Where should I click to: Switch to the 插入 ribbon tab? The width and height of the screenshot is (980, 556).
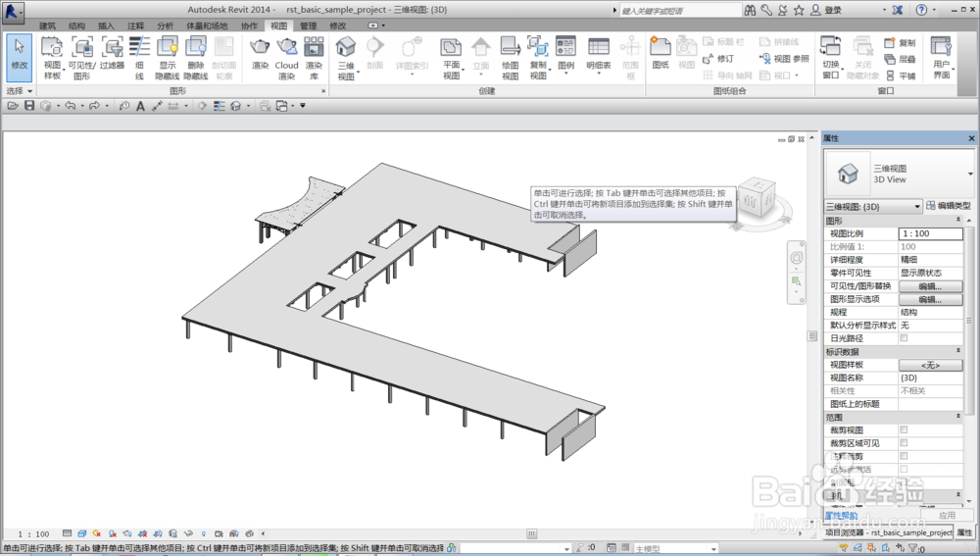click(106, 25)
